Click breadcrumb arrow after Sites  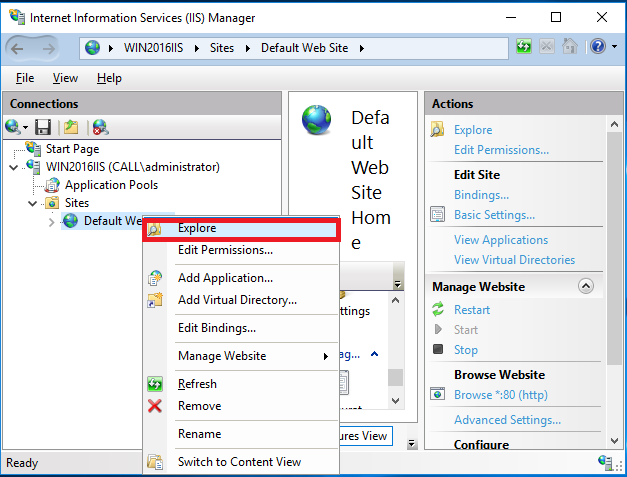tap(248, 48)
